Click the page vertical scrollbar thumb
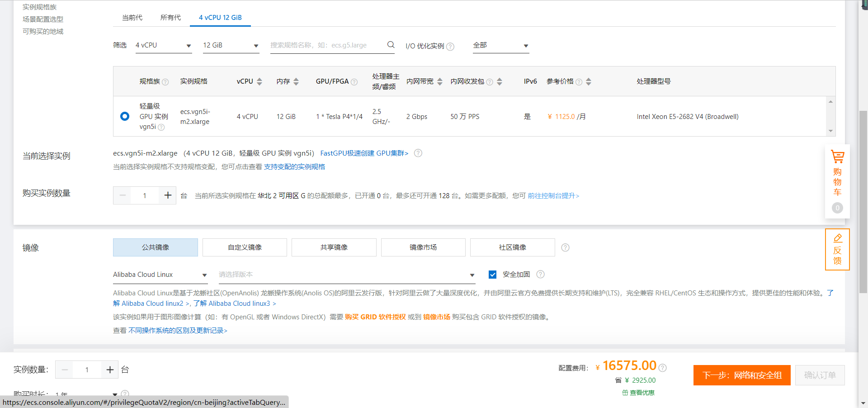Screen dimensions: 868x408 pos(863,202)
